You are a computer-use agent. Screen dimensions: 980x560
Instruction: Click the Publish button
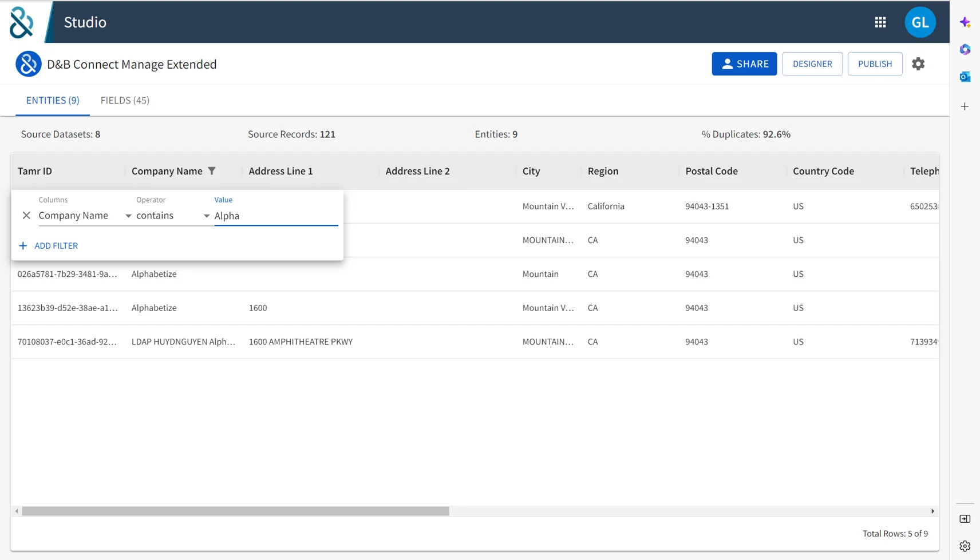coord(875,64)
